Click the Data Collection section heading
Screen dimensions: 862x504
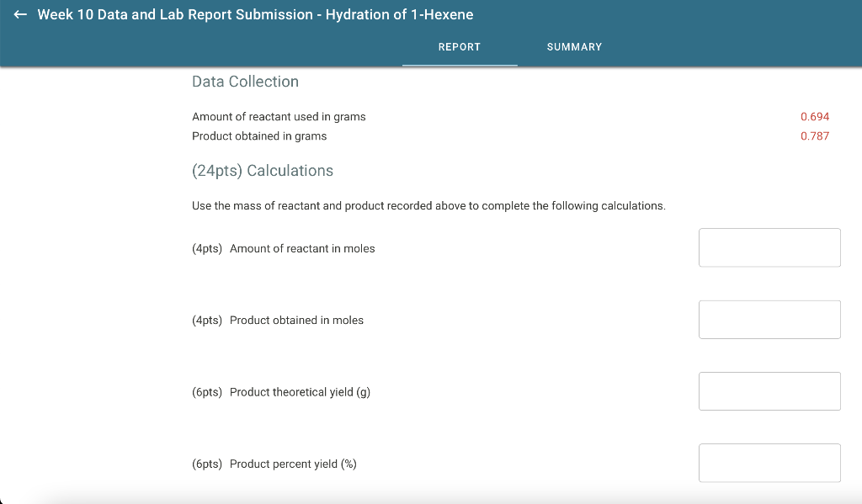245,82
